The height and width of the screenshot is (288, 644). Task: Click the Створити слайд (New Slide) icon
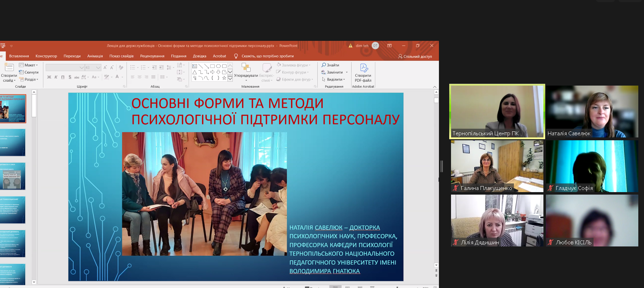[x=9, y=67]
